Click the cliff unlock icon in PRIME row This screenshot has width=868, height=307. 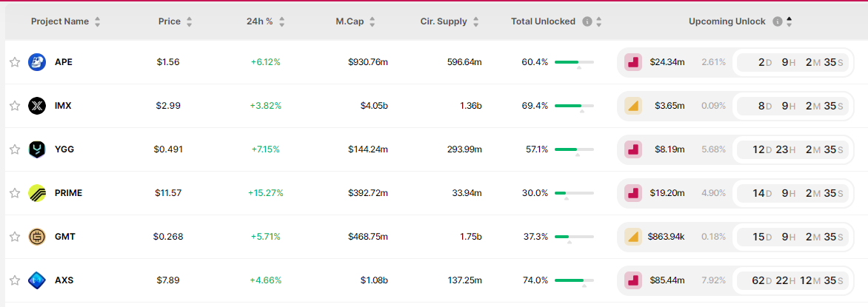point(632,193)
